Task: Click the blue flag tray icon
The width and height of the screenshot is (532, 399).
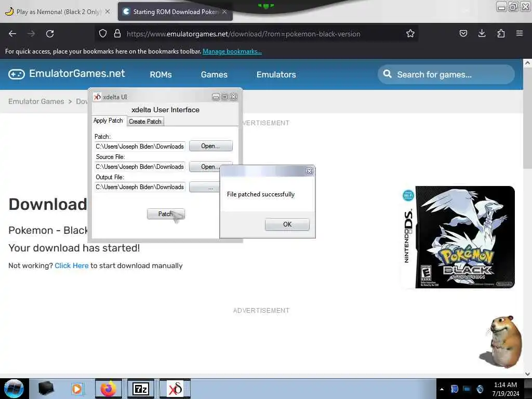Action: [454, 389]
